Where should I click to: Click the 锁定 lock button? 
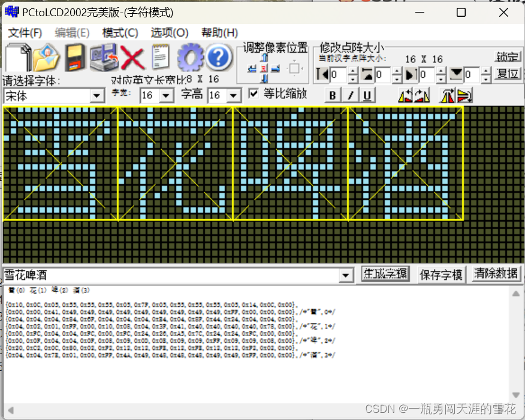508,56
